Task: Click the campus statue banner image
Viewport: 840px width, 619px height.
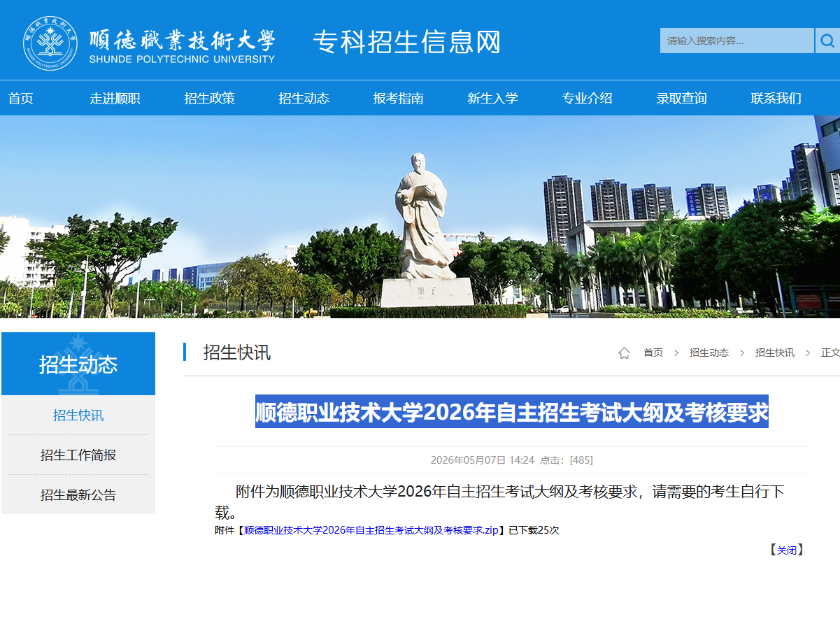Action: coord(420,217)
